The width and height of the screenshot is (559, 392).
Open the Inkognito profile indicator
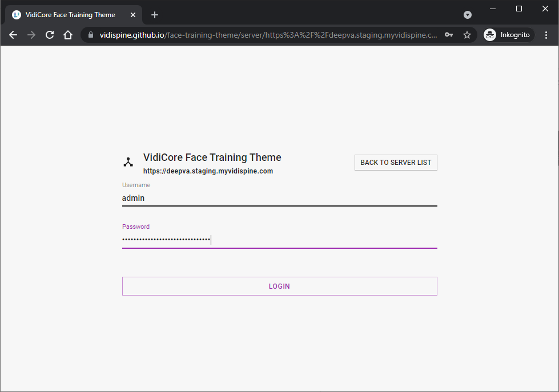point(508,35)
